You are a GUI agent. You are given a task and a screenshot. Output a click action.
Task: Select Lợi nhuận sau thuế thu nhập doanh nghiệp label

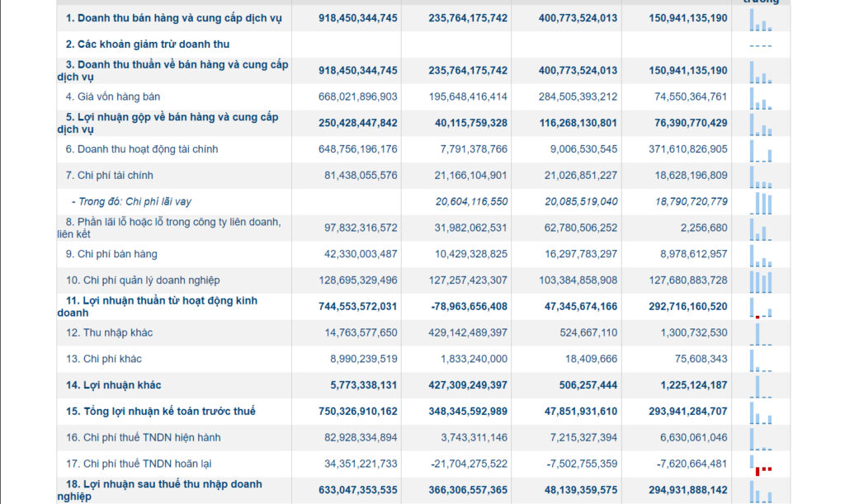[x=159, y=490]
